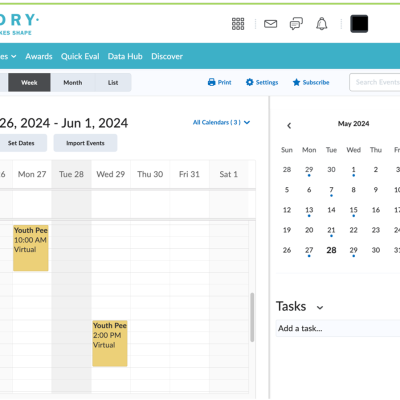This screenshot has width=400, height=400.
Task: Open the subscription alerts chat icon
Action: 296,24
